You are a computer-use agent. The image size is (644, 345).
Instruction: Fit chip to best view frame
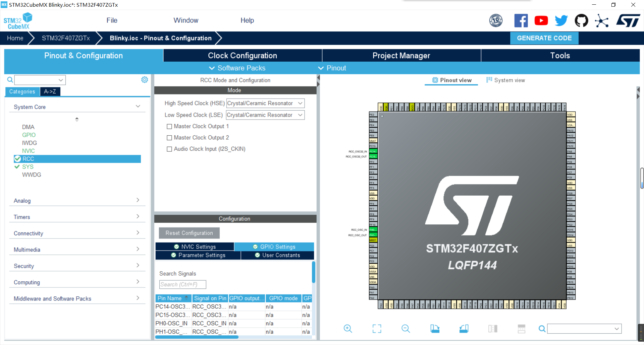[x=377, y=329]
